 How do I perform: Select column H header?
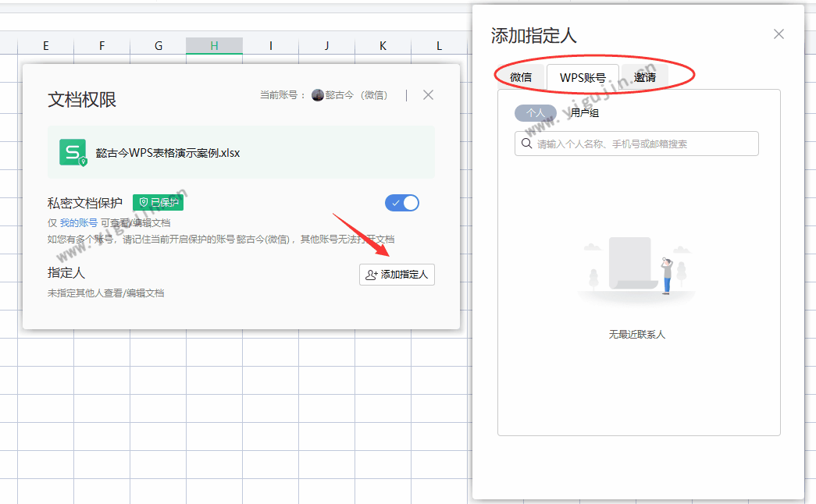[214, 46]
